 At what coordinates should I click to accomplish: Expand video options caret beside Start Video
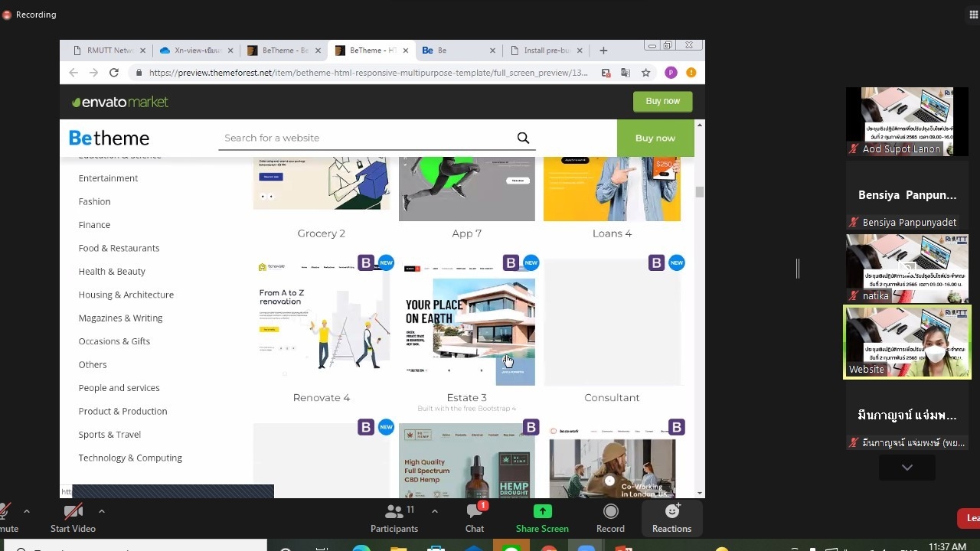101,511
